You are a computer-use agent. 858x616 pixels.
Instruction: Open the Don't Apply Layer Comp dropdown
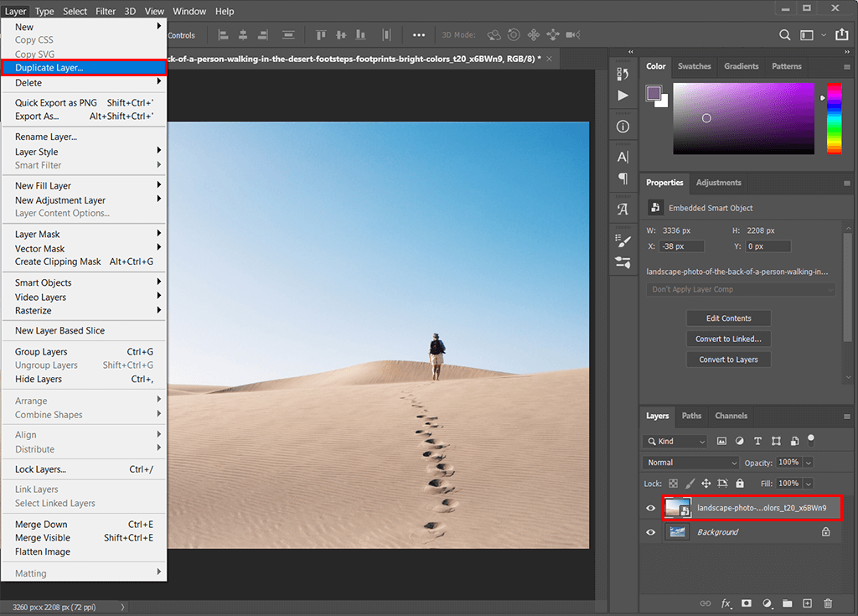pos(741,289)
